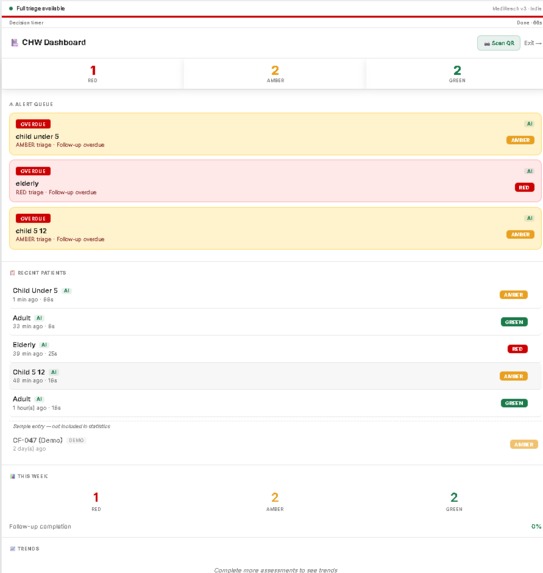This screenshot has width=543, height=573.
Task: Click AI tag on child 5 12 alert
Action: tap(529, 218)
